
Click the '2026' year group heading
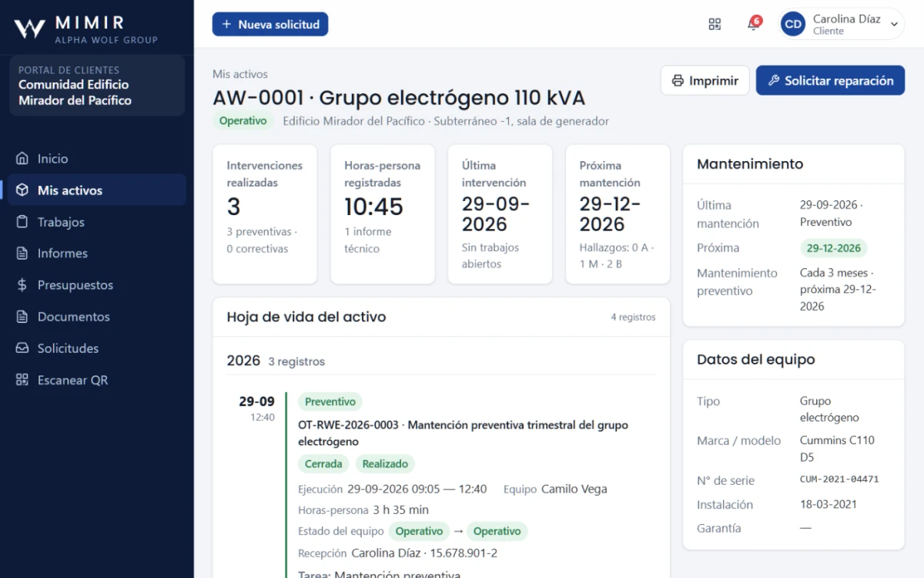[x=243, y=361]
